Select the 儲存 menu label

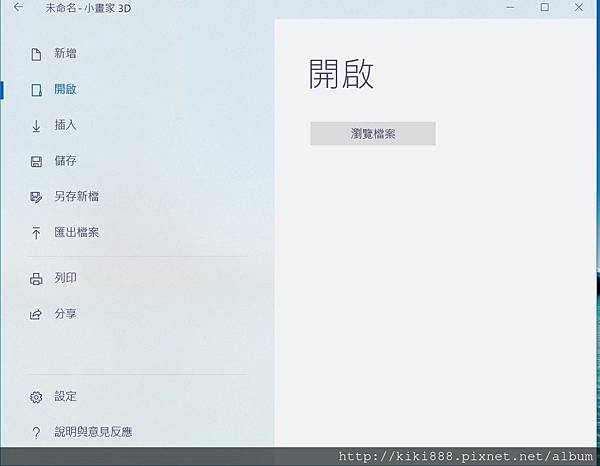(x=65, y=160)
